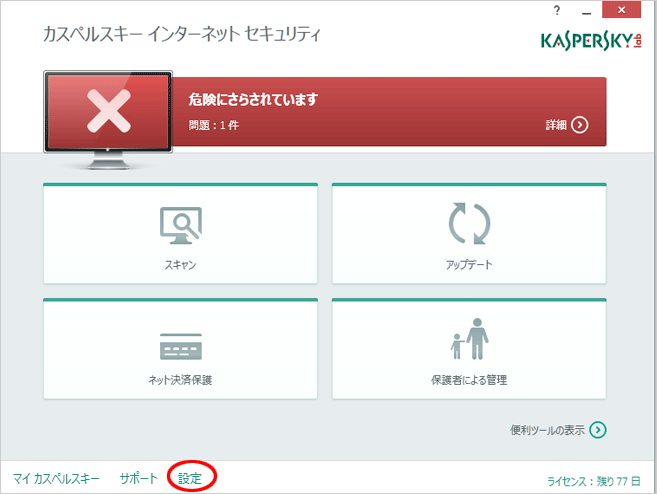
Task: Open the マイ カスペルスキー link
Action: click(x=56, y=478)
